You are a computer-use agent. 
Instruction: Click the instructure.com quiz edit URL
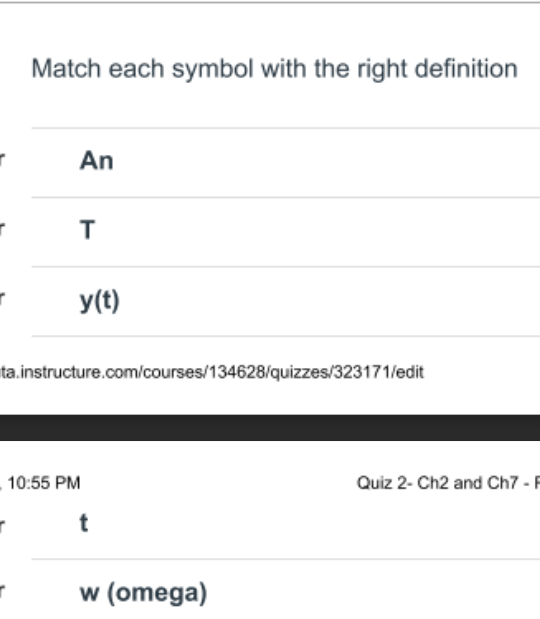click(212, 372)
